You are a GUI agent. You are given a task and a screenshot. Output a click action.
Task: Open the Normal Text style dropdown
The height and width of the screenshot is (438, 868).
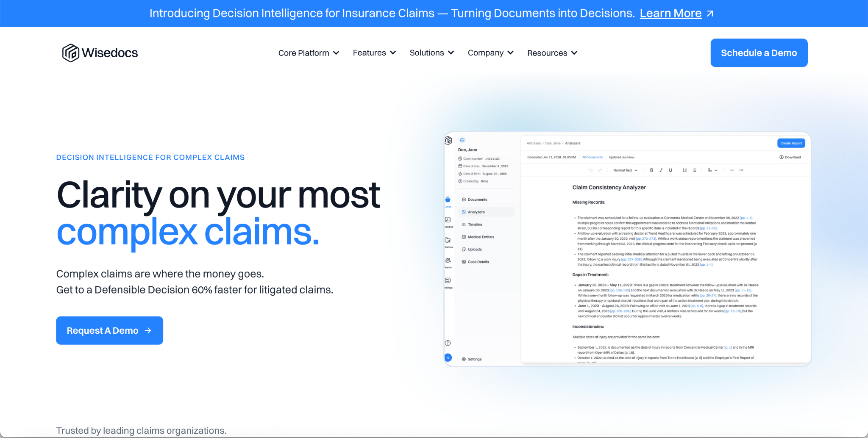(625, 170)
